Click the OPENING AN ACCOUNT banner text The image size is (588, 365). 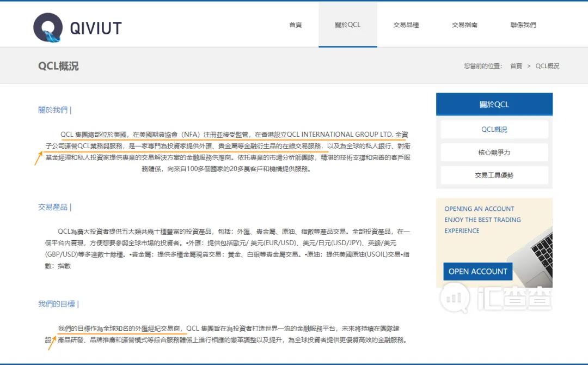coord(479,209)
